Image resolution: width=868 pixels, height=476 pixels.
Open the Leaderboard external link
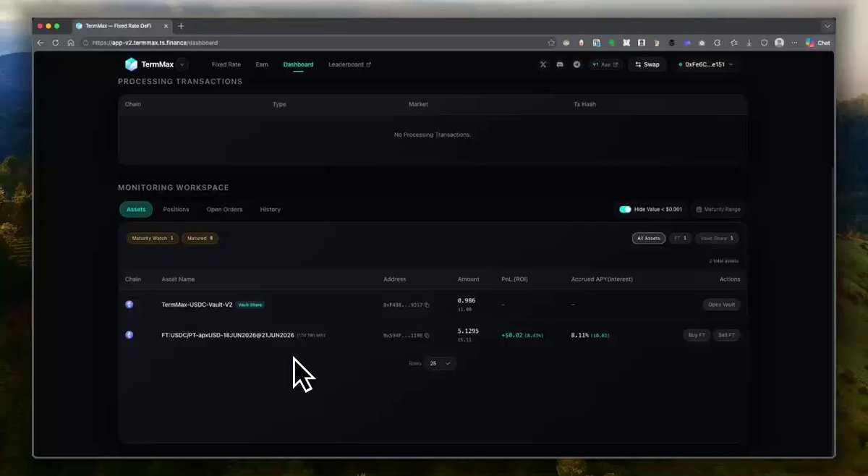[x=349, y=64]
